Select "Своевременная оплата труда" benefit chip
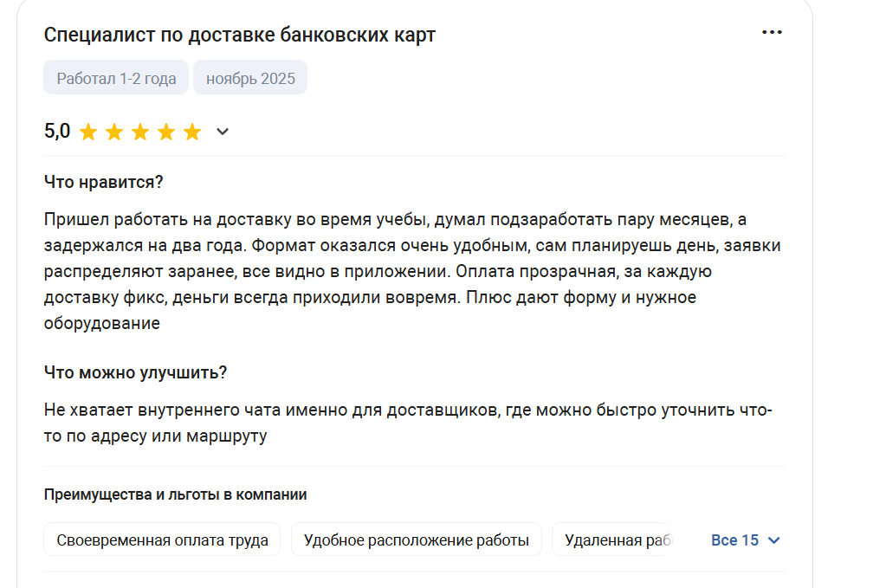This screenshot has width=886, height=588. click(162, 540)
